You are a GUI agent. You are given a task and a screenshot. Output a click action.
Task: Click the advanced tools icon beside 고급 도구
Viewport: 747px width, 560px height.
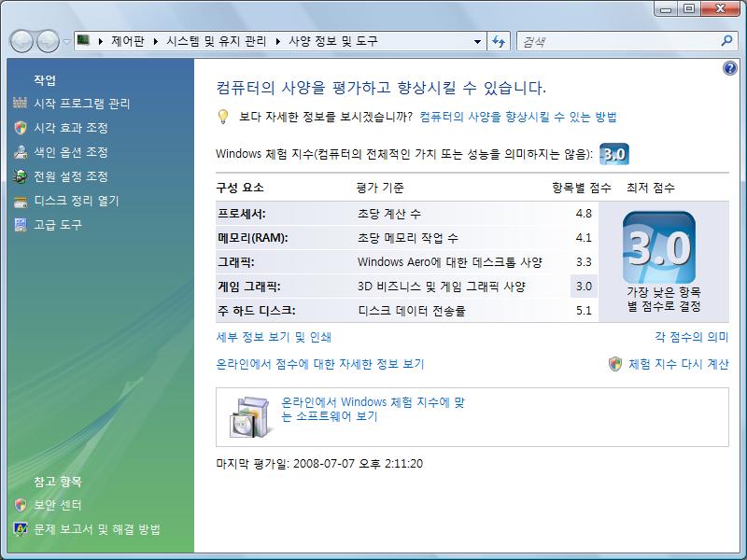pos(20,225)
